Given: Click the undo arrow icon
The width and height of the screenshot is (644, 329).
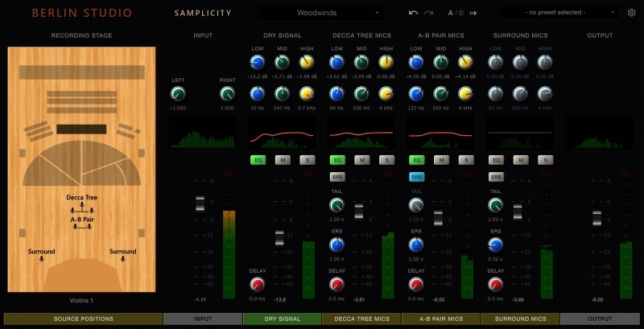Looking at the screenshot, I should pyautogui.click(x=413, y=13).
